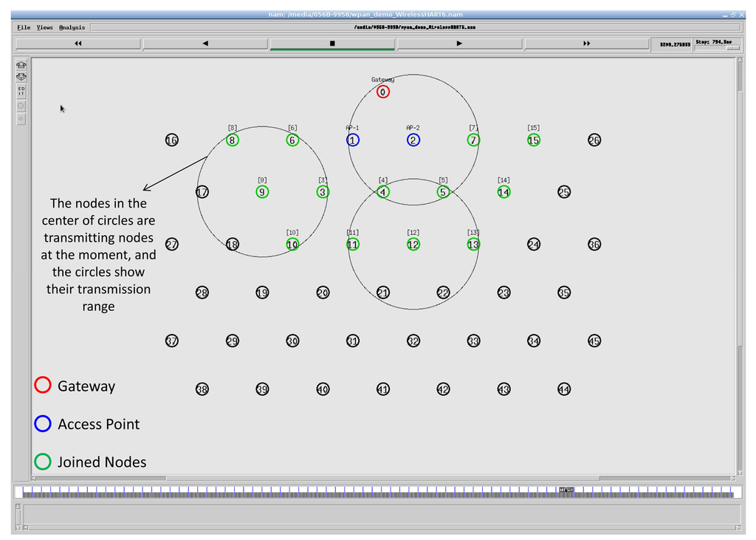Click the zoom in icon
The image size is (756, 540).
point(21,65)
